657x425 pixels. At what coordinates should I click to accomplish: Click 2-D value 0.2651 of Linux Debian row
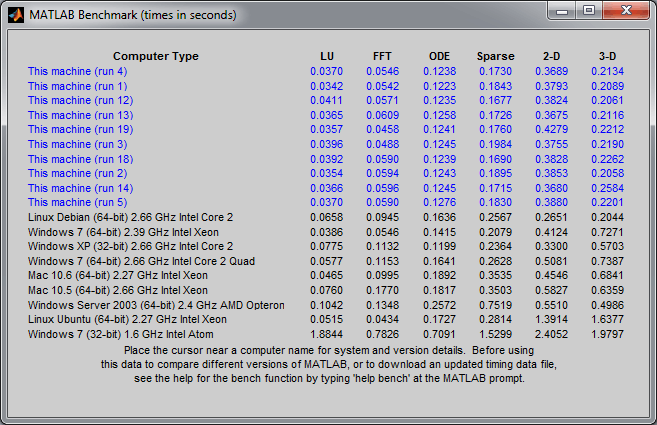point(551,218)
